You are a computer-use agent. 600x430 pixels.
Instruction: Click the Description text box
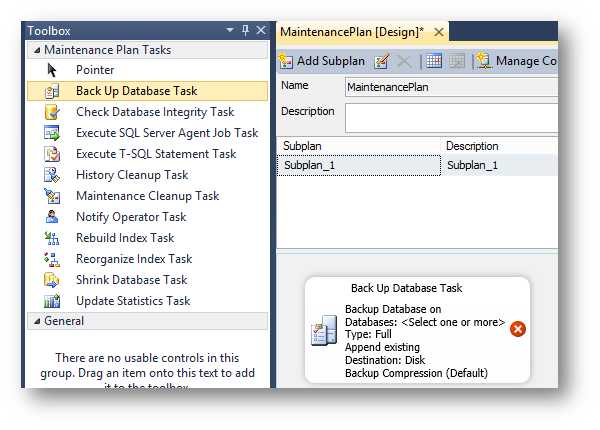click(x=451, y=118)
